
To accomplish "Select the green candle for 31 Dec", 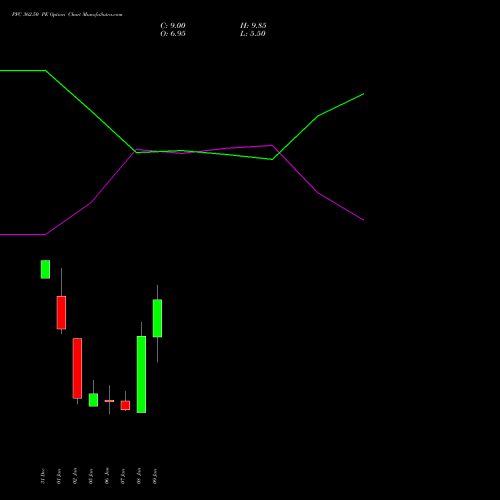I will click(x=45, y=269).
